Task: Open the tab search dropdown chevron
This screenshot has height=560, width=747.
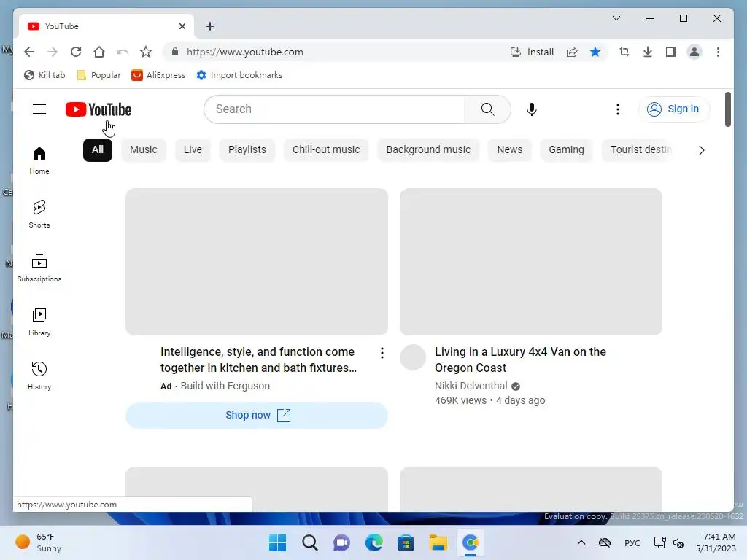Action: (x=616, y=18)
